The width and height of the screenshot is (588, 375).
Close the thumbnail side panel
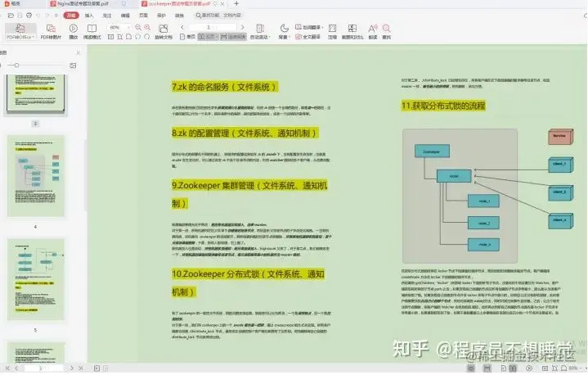[78, 53]
